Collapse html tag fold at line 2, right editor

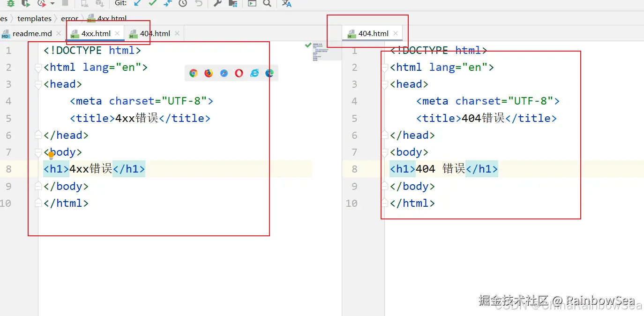[x=385, y=68]
